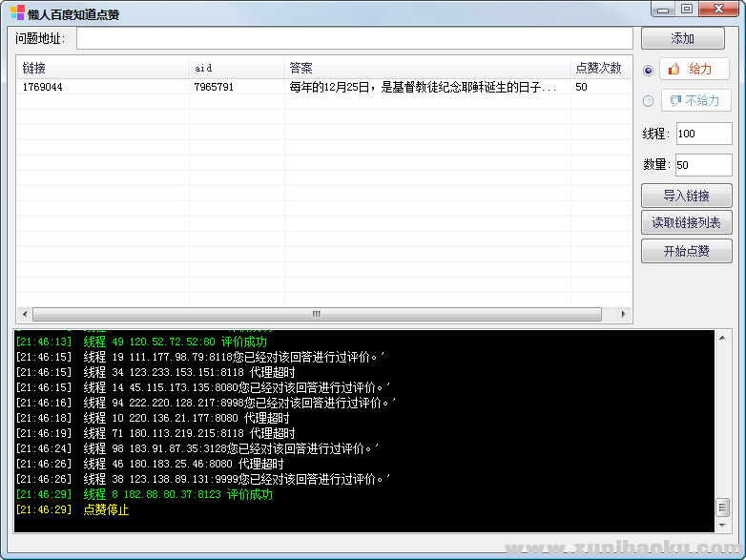Click the log panel's scroll-up arrow
This screenshot has width=746, height=560.
coord(722,337)
